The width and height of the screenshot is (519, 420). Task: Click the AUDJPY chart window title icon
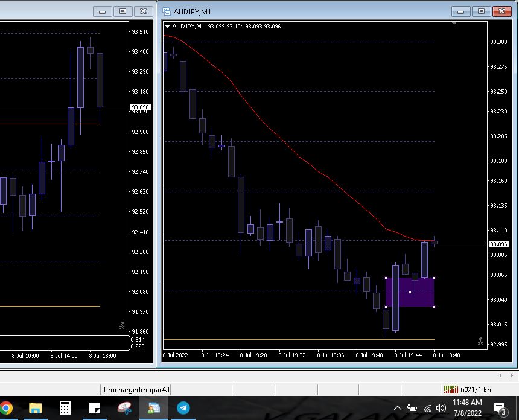(166, 11)
